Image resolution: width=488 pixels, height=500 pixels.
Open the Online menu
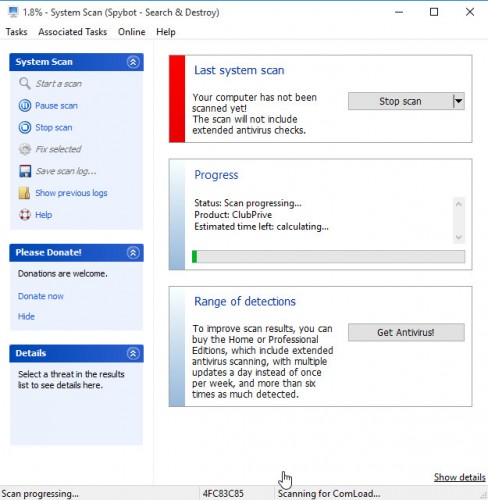[x=132, y=32]
